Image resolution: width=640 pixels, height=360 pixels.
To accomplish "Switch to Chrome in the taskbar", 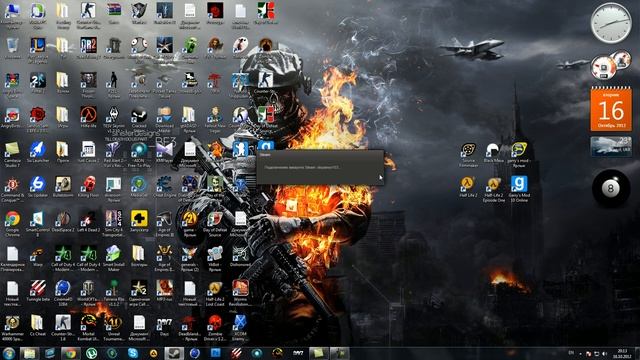I will (71, 353).
